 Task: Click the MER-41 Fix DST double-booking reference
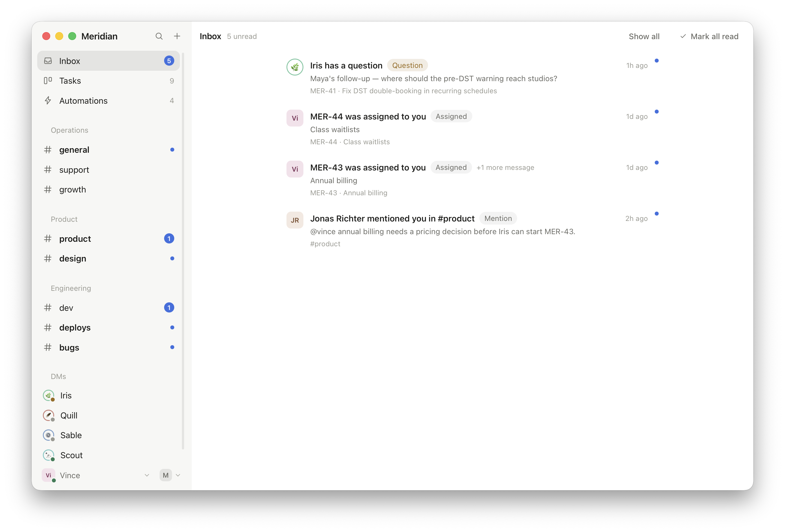(x=403, y=91)
